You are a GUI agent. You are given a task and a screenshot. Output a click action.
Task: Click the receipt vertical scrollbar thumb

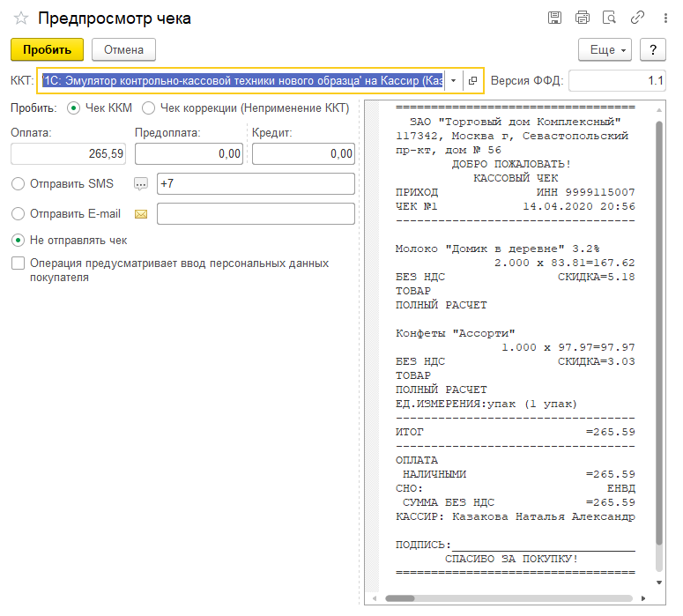coord(659,333)
